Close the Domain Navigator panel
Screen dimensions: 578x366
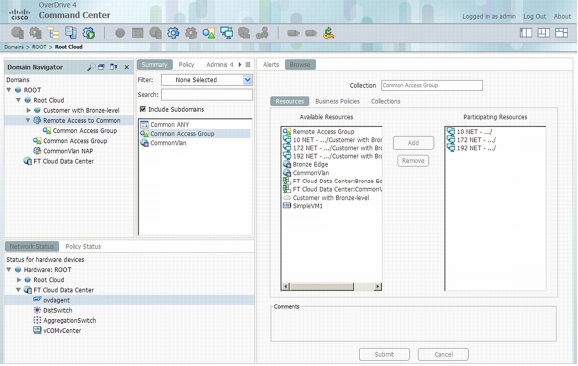click(x=126, y=67)
